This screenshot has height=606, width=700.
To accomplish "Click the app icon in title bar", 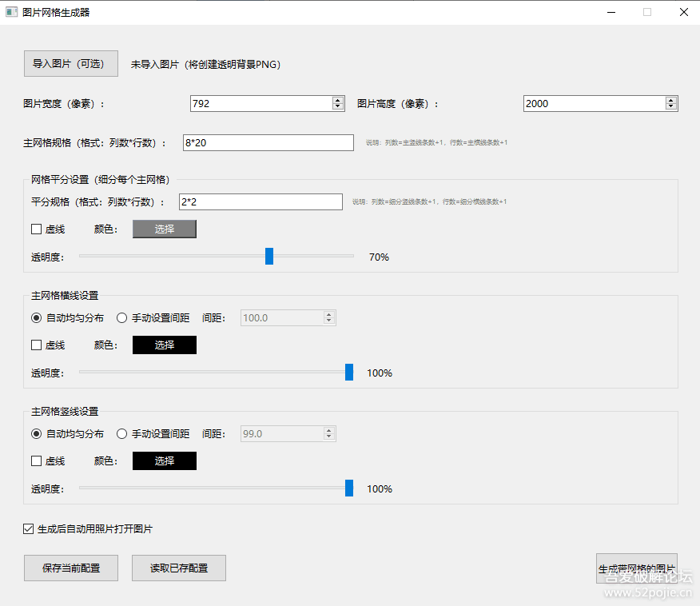I will click(11, 12).
